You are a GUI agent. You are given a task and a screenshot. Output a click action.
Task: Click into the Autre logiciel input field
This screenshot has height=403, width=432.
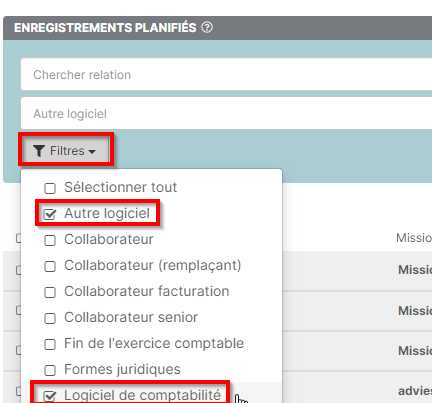[226, 113]
